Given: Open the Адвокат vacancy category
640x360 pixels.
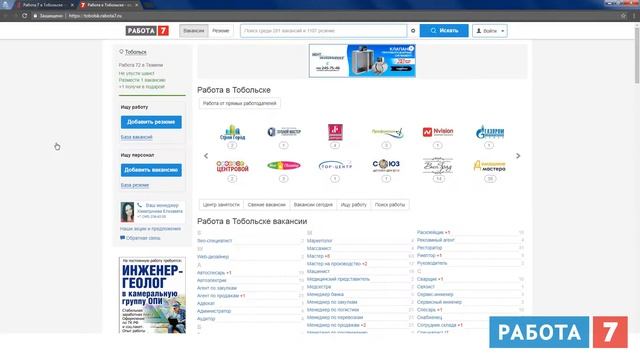Looking at the screenshot, I should [x=206, y=303].
